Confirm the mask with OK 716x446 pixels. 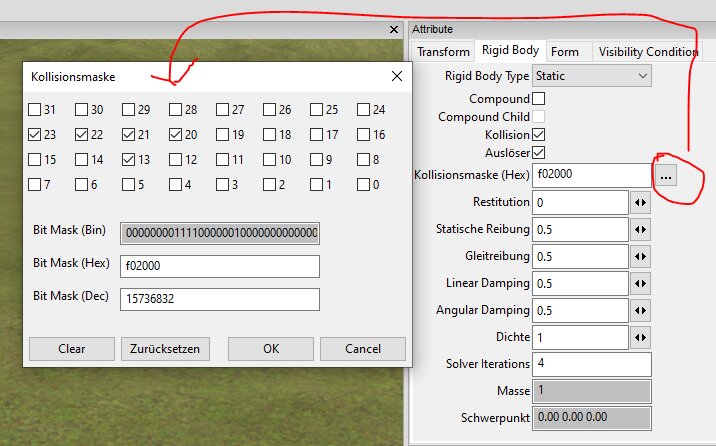(x=271, y=349)
